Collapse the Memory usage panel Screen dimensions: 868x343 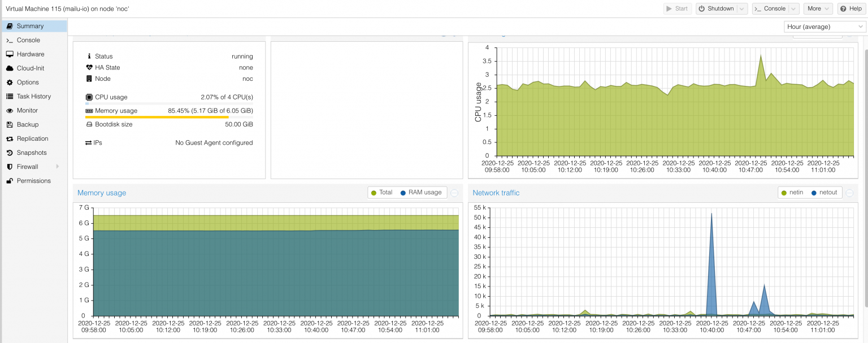click(x=454, y=192)
